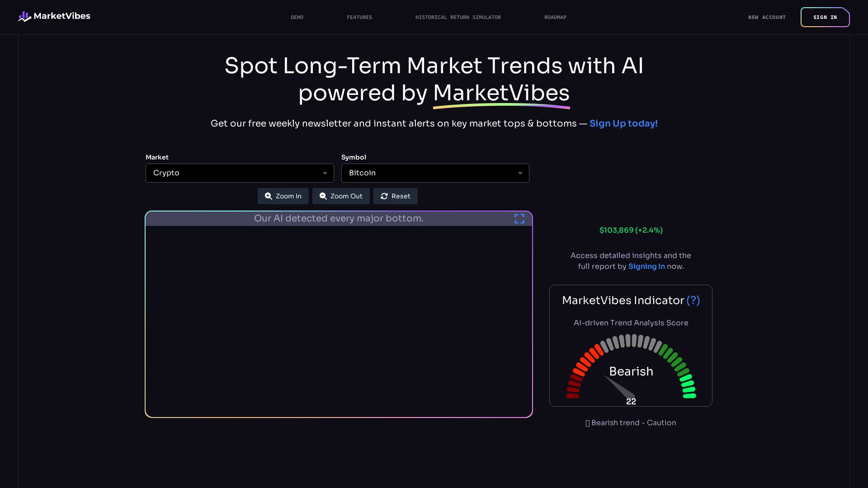Image resolution: width=868 pixels, height=488 pixels.
Task: Expand the chart to fullscreen
Action: click(x=519, y=218)
